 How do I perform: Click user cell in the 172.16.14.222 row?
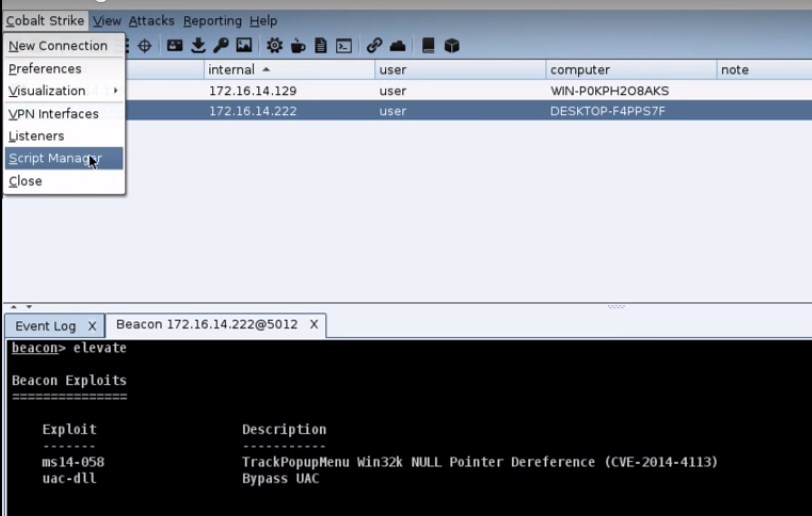click(x=393, y=111)
